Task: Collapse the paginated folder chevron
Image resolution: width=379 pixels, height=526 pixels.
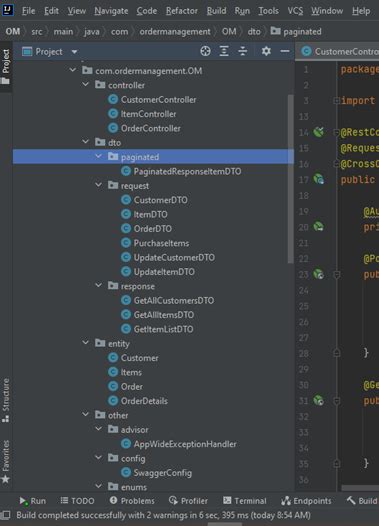Action: click(99, 156)
